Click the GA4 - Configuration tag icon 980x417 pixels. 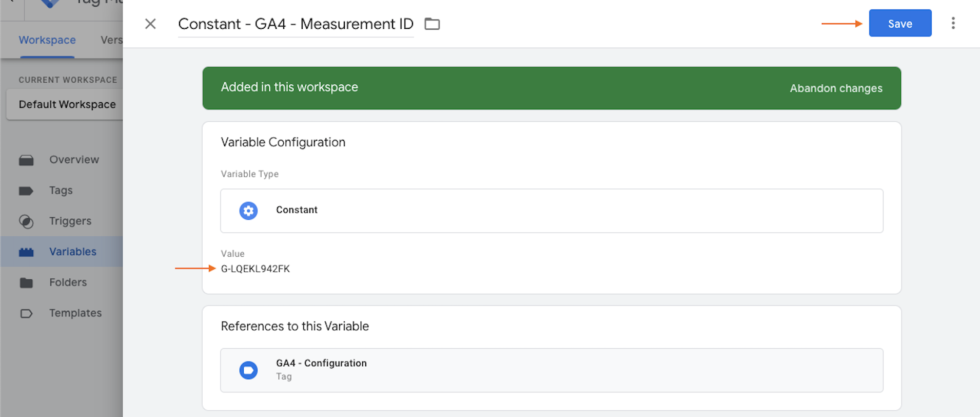tap(248, 370)
